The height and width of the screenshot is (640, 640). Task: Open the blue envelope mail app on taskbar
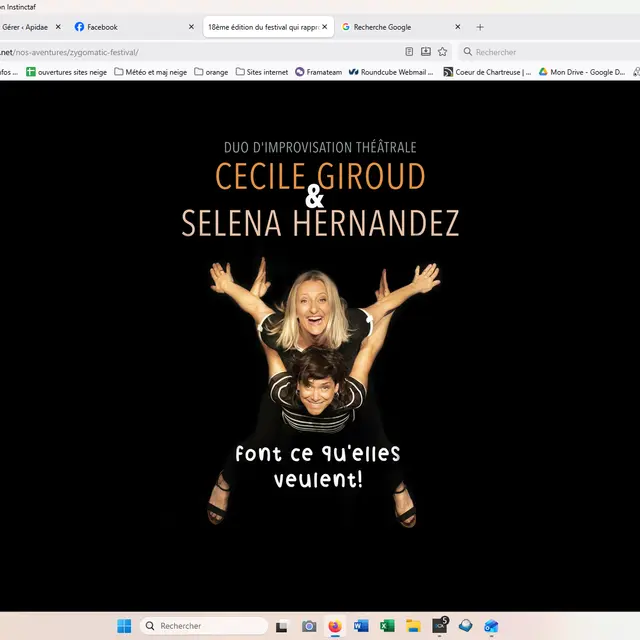tap(466, 626)
